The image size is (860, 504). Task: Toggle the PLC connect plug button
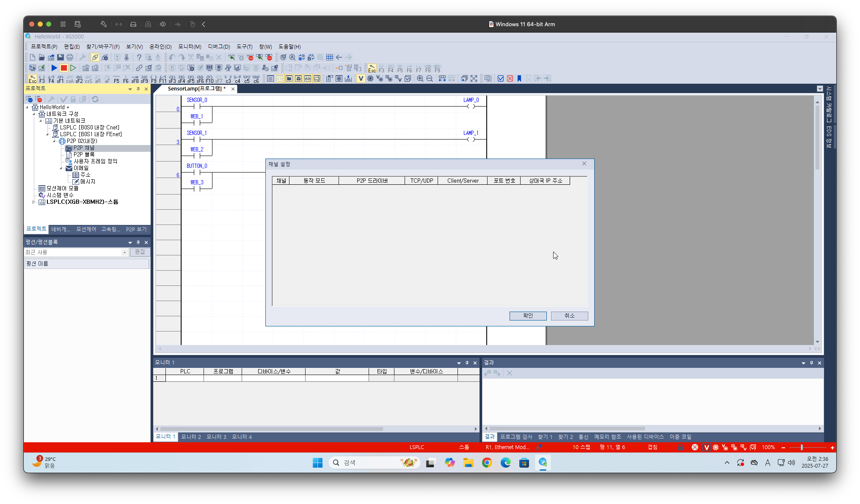(x=95, y=57)
